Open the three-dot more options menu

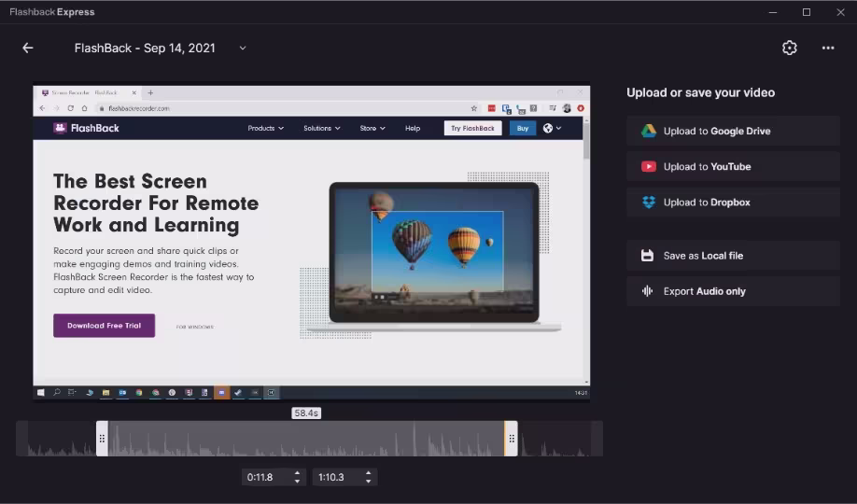tap(828, 49)
